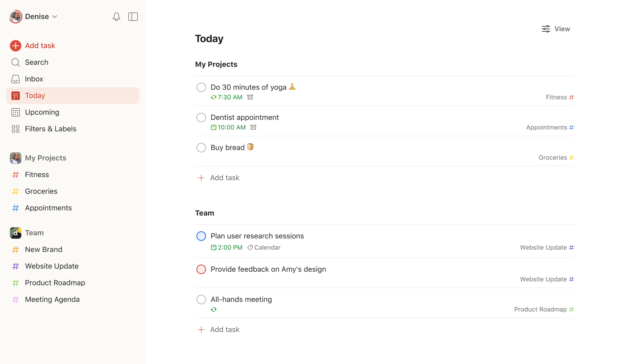The width and height of the screenshot is (624, 364).
Task: Toggle the yoga task completion circle
Action: pyautogui.click(x=201, y=87)
